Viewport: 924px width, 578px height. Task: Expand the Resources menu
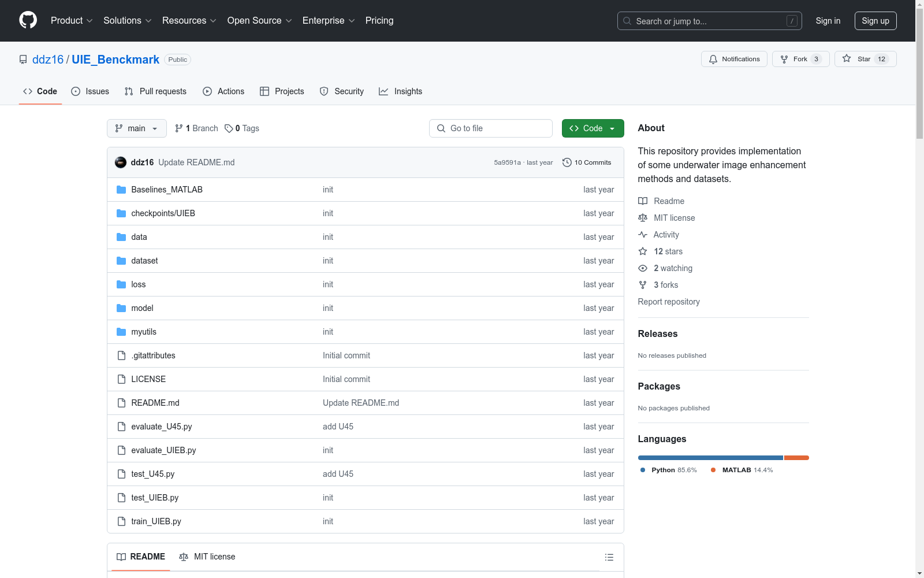click(x=189, y=21)
